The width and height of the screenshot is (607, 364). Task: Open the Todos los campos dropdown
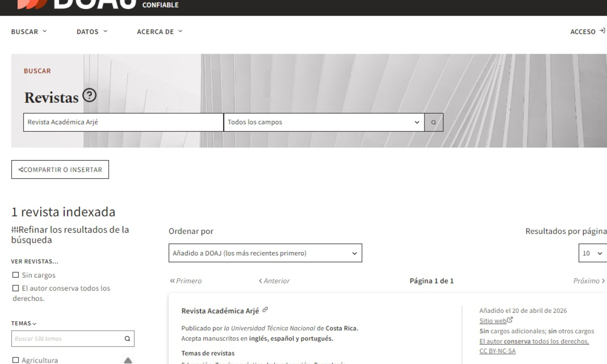click(x=324, y=122)
